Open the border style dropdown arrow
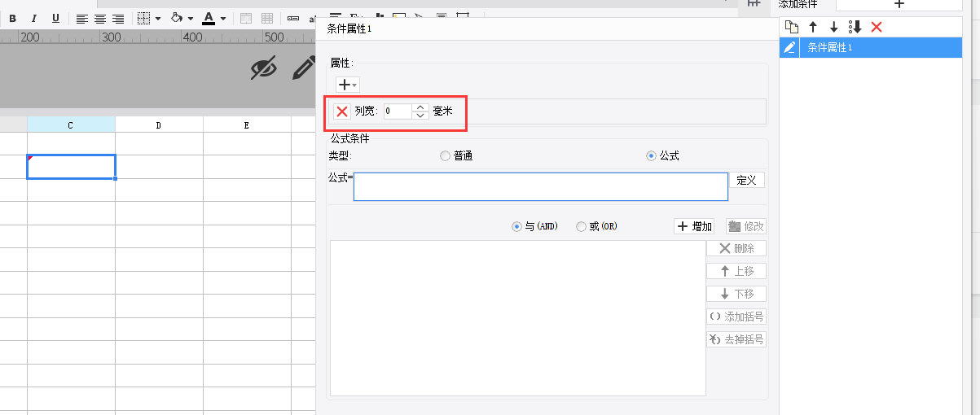 (157, 18)
